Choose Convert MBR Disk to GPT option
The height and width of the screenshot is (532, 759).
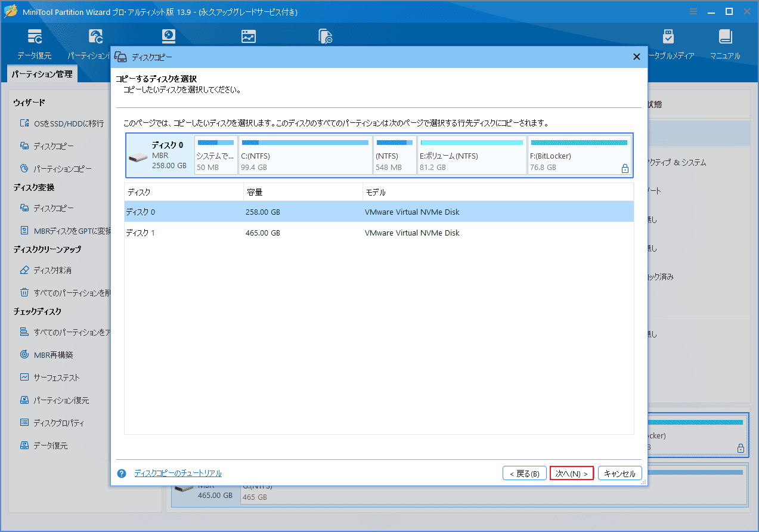65,231
